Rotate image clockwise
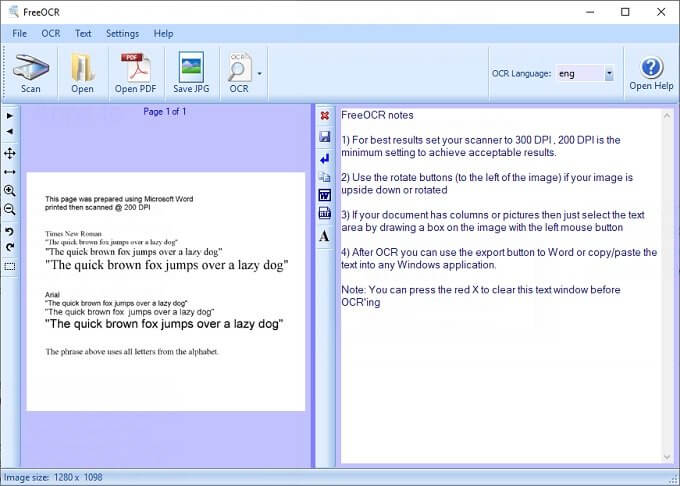The image size is (680, 486). pyautogui.click(x=10, y=247)
